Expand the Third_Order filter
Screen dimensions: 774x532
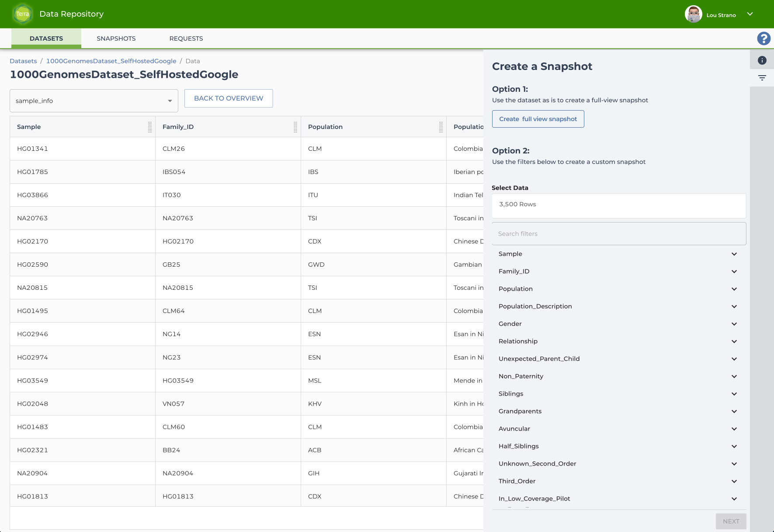point(618,481)
